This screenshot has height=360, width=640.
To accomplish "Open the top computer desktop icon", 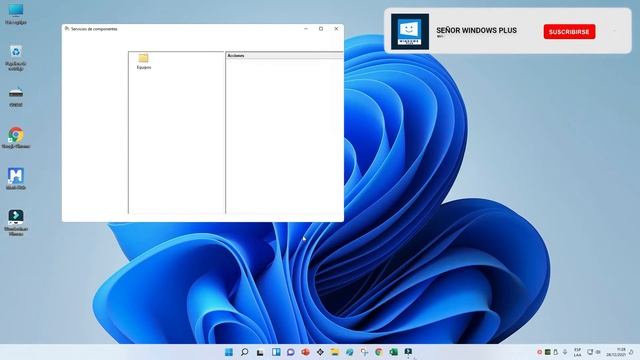I will pyautogui.click(x=16, y=13).
